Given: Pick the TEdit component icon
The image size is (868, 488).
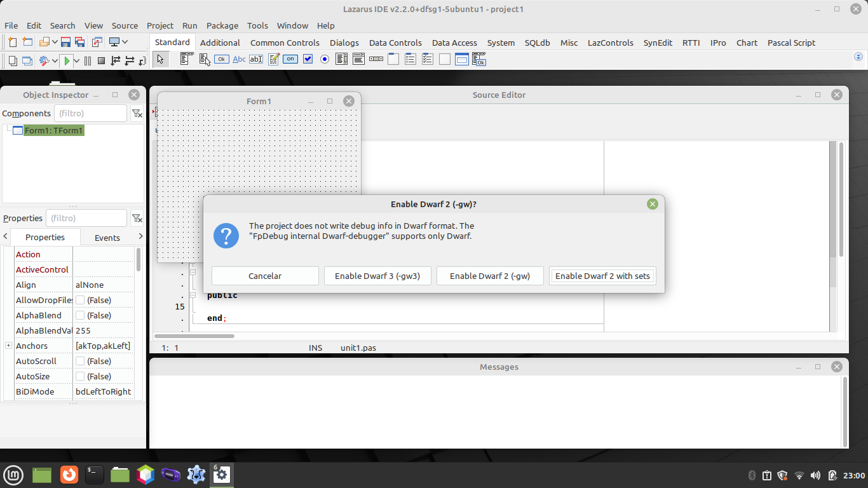Looking at the screenshot, I should point(256,59).
